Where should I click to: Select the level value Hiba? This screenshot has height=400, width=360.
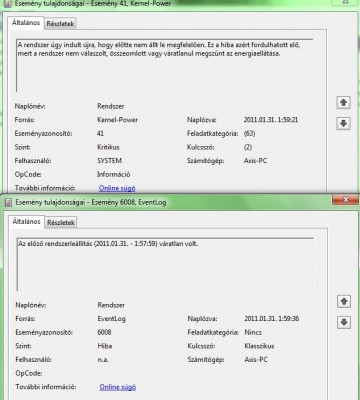[105, 346]
